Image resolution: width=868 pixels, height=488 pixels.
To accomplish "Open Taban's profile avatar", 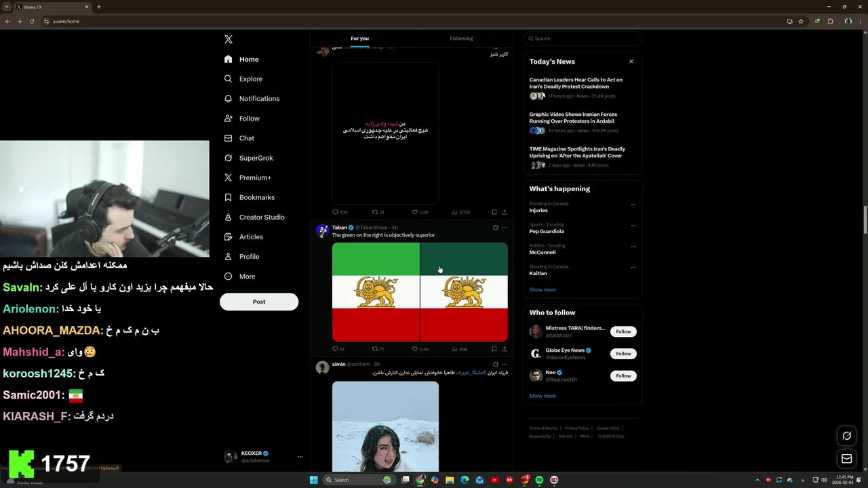I will tap(322, 231).
